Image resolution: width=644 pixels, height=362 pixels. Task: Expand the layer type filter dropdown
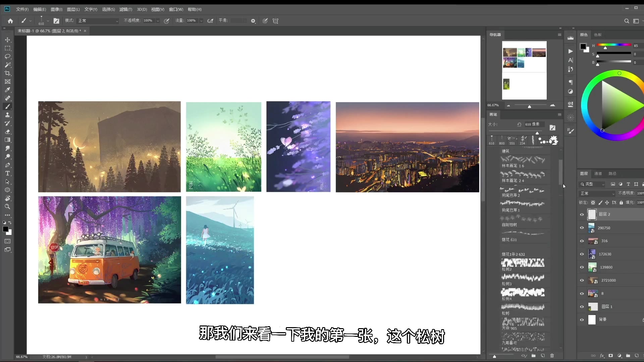click(x=603, y=184)
